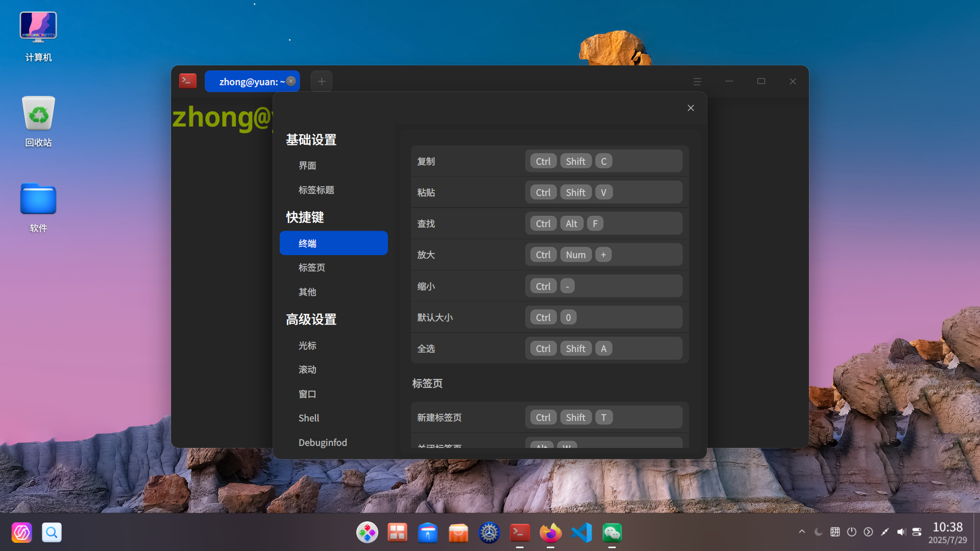Click the 查找 row label
Viewport: 980px width, 551px height.
(426, 223)
